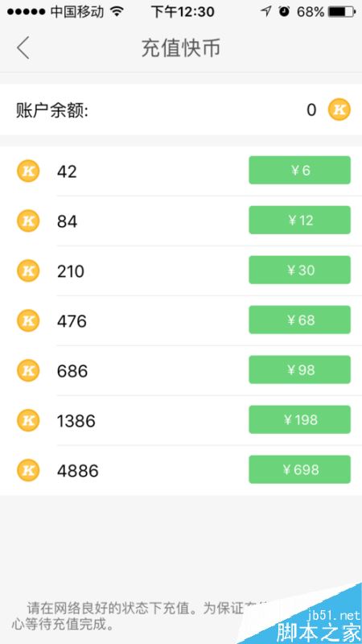Tap the coin icon next to 1386
The width and height of the screenshot is (362, 644).
click(x=28, y=420)
